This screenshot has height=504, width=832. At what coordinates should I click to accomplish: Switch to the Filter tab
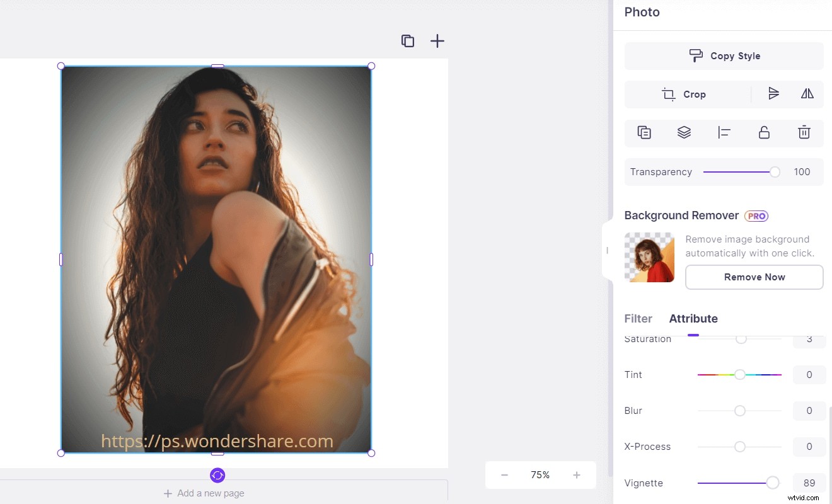point(638,319)
